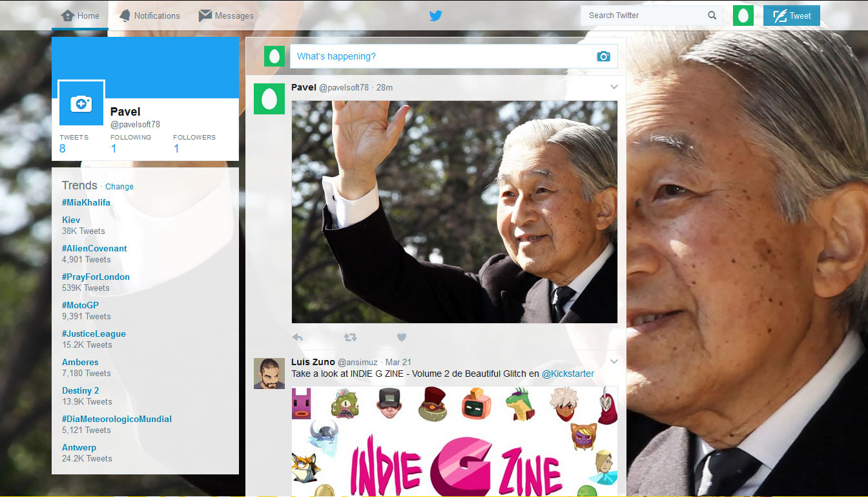Open the #PrayForLondon trend

coord(96,277)
